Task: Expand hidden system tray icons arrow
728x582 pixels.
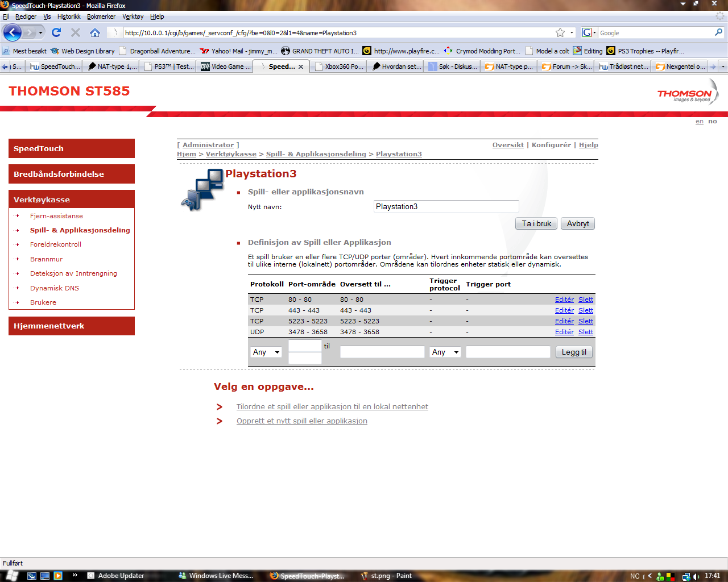Action: pyautogui.click(x=650, y=576)
